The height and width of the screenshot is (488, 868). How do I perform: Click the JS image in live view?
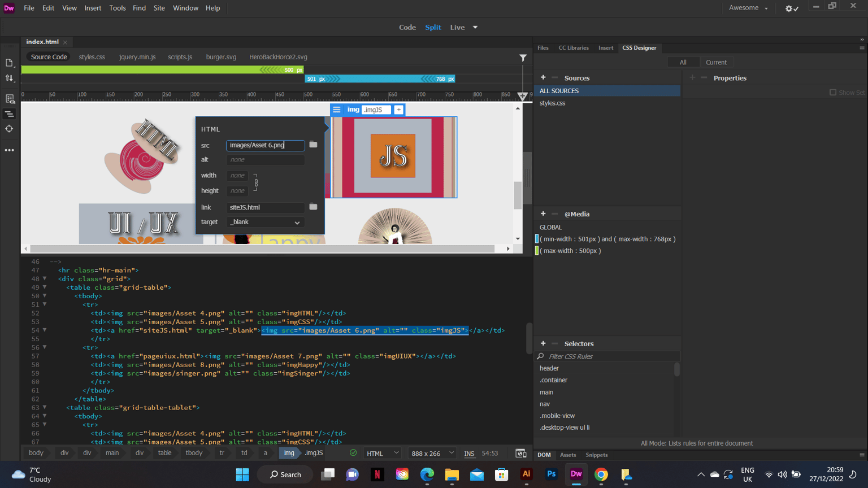[x=393, y=157]
